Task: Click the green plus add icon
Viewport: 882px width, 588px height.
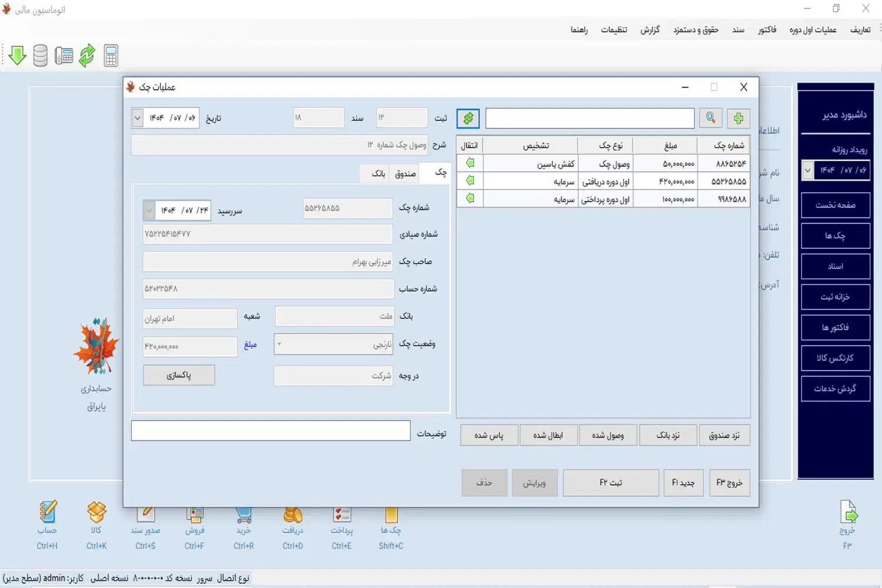Action: coord(739,118)
